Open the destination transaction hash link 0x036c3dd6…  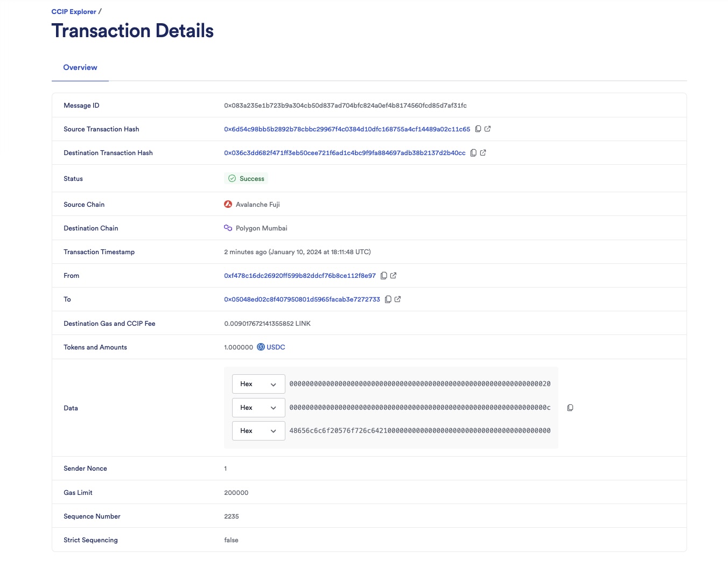[x=345, y=153]
